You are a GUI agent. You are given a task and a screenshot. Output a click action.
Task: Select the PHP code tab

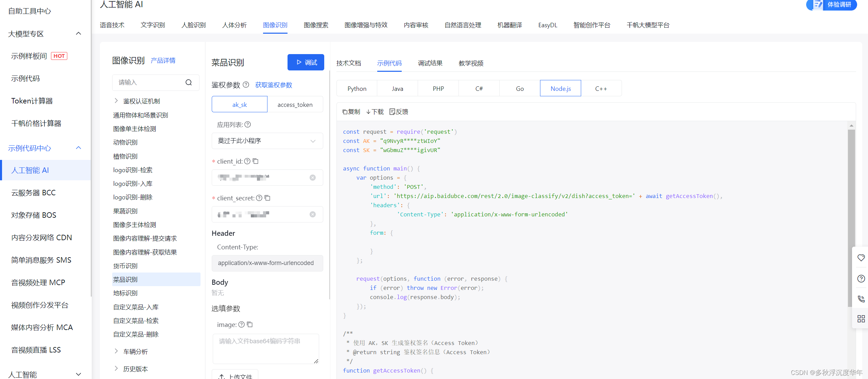438,88
